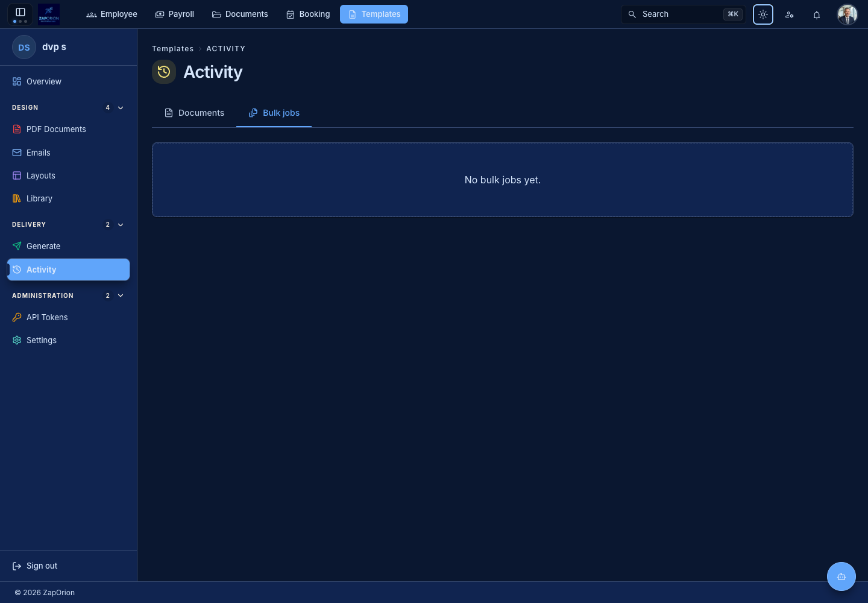Click the ZapOrion logo
Image resolution: width=868 pixels, height=603 pixels.
49,14
